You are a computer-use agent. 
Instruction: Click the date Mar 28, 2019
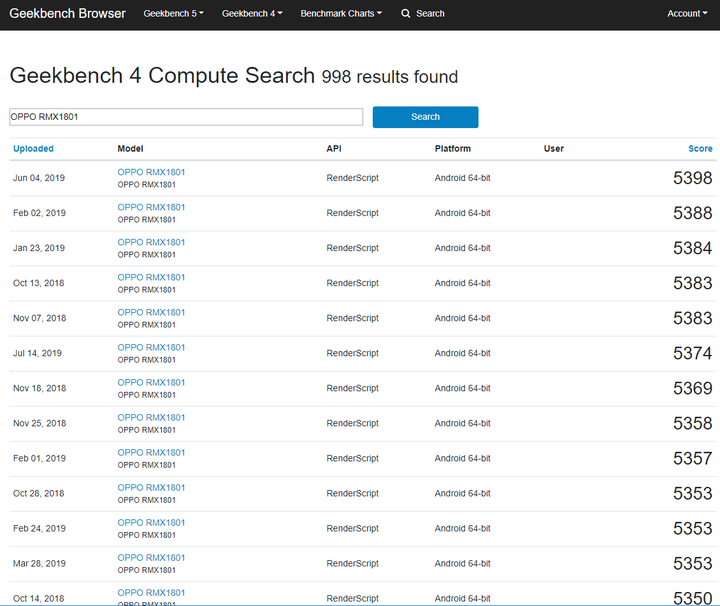39,563
